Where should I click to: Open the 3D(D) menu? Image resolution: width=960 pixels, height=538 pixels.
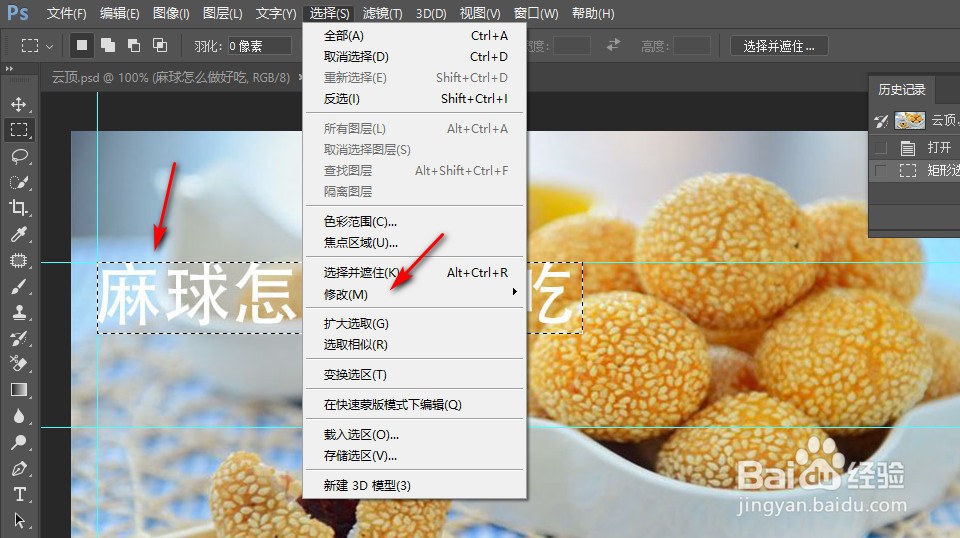click(x=431, y=13)
